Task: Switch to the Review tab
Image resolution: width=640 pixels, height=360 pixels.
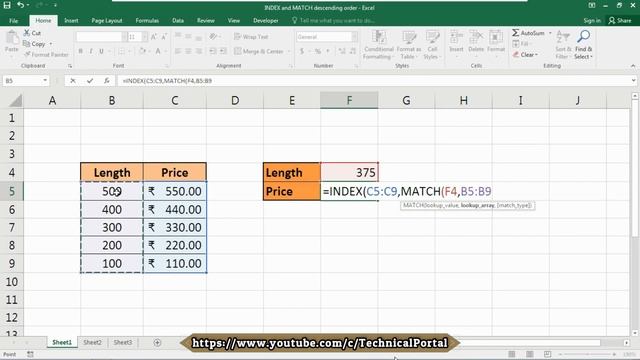Action: coord(205,20)
